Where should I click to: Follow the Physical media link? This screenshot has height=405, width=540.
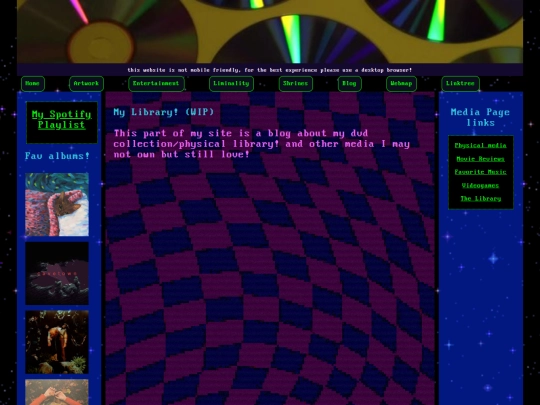[480, 145]
